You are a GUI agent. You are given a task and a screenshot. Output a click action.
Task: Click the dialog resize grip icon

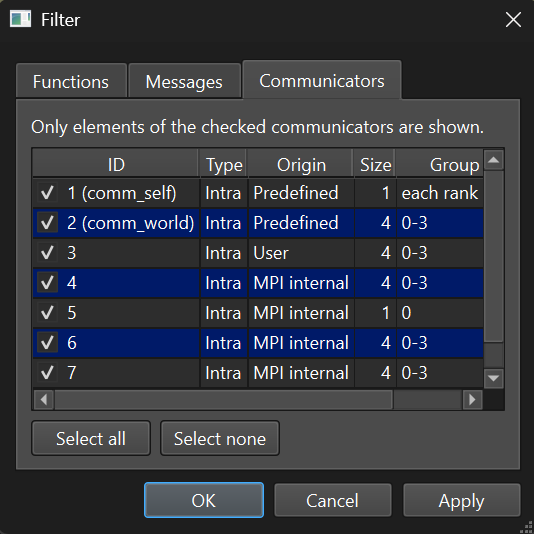pos(526,526)
